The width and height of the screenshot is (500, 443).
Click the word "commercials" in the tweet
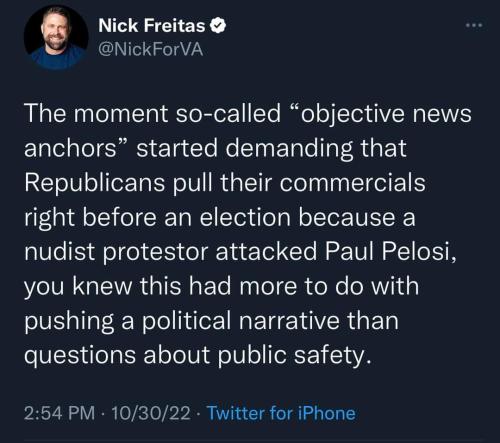click(x=352, y=183)
